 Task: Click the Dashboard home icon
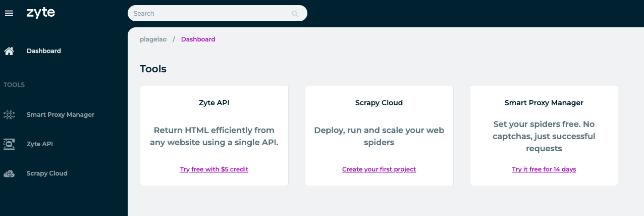(x=9, y=51)
